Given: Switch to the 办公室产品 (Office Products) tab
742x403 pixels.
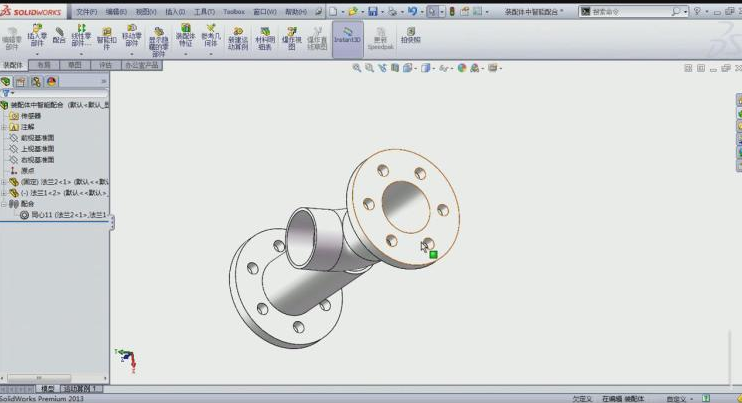Looking at the screenshot, I should (141, 65).
